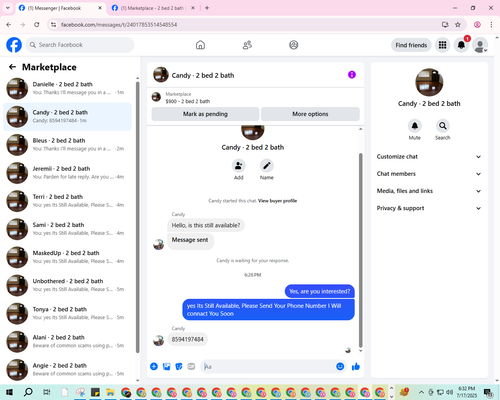Reload the page in browser
This screenshot has height=400, width=500.
pos(37,25)
